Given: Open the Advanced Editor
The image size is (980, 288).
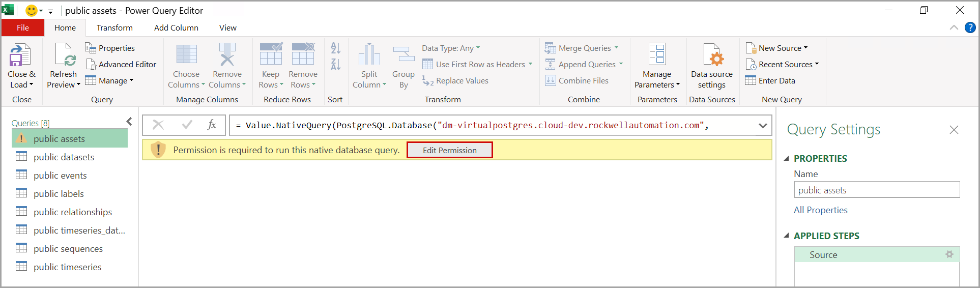Looking at the screenshot, I should (x=121, y=65).
